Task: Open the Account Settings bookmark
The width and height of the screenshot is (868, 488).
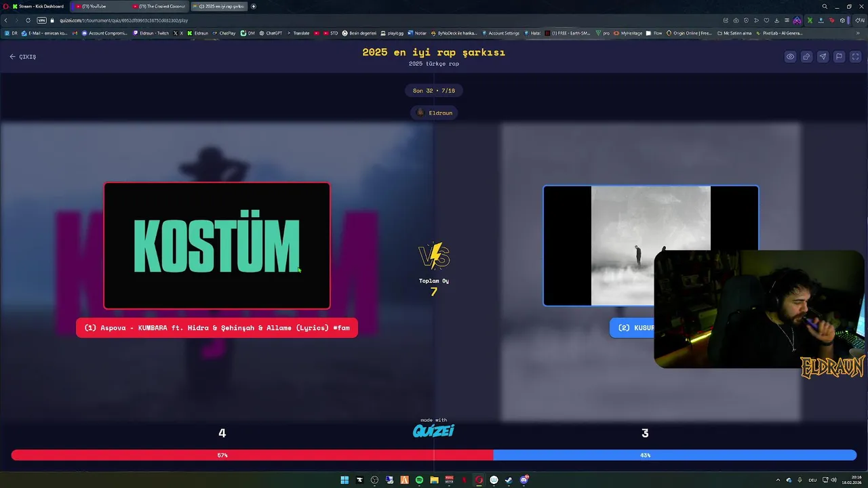Action: (500, 33)
